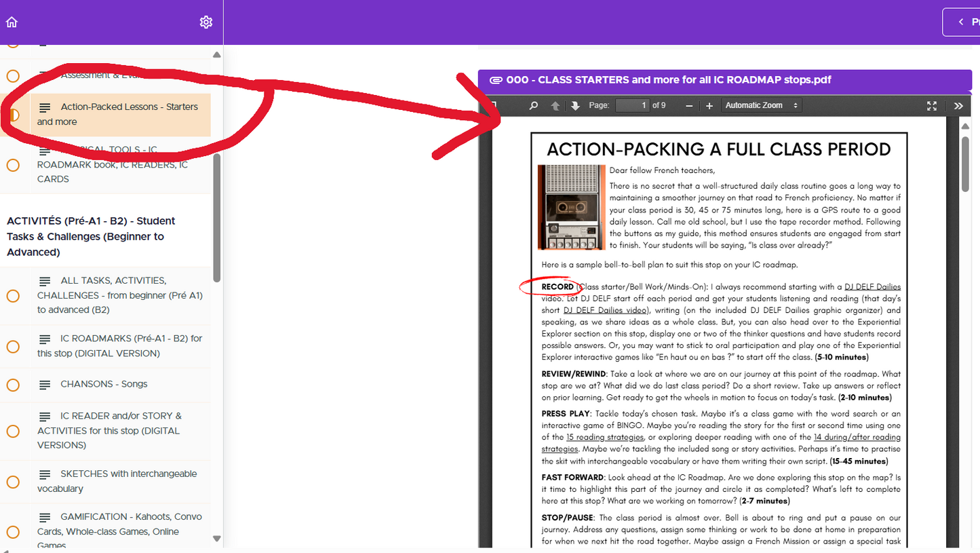This screenshot has height=553, width=980.
Task: Go to next page with down arrow icon
Action: 574,105
